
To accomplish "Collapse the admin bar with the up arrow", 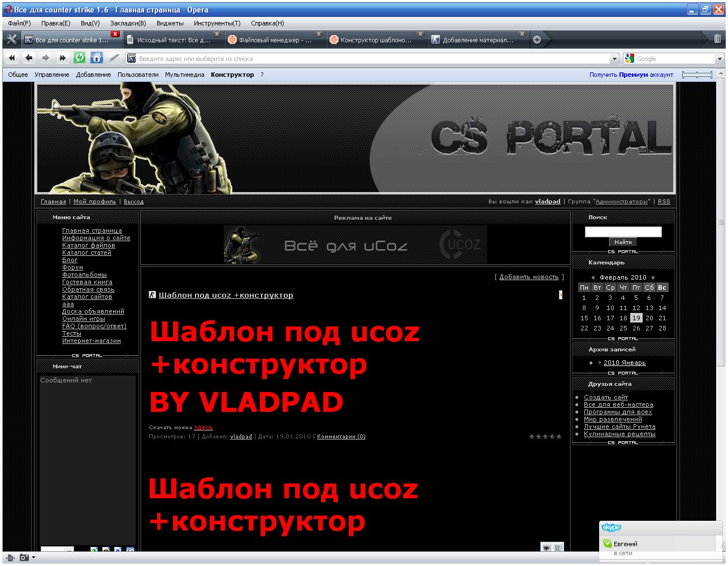I will point(721,74).
